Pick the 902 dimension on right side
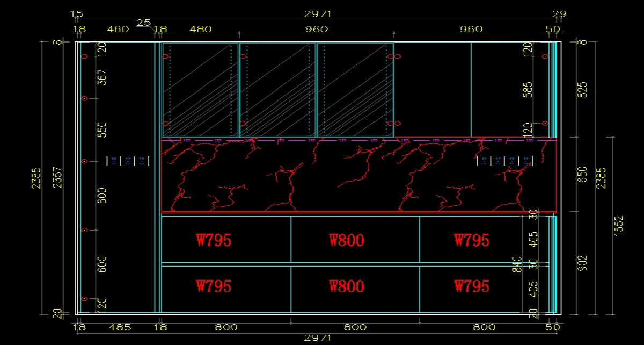644x345 pixels. pyautogui.click(x=583, y=263)
